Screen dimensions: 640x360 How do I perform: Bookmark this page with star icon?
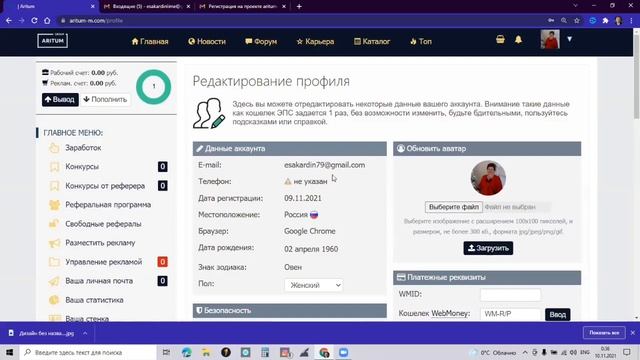pyautogui.click(x=577, y=20)
